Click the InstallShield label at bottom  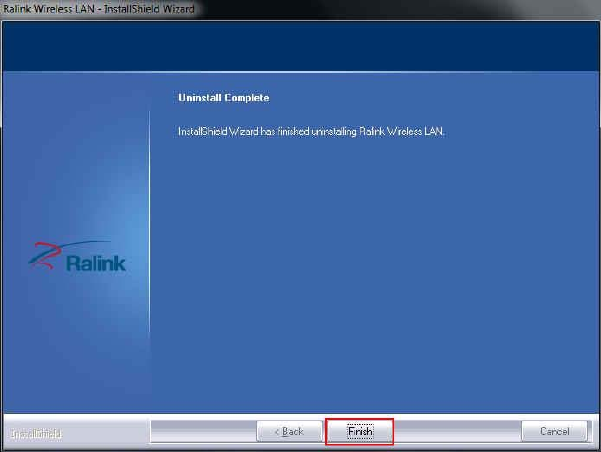(x=36, y=434)
